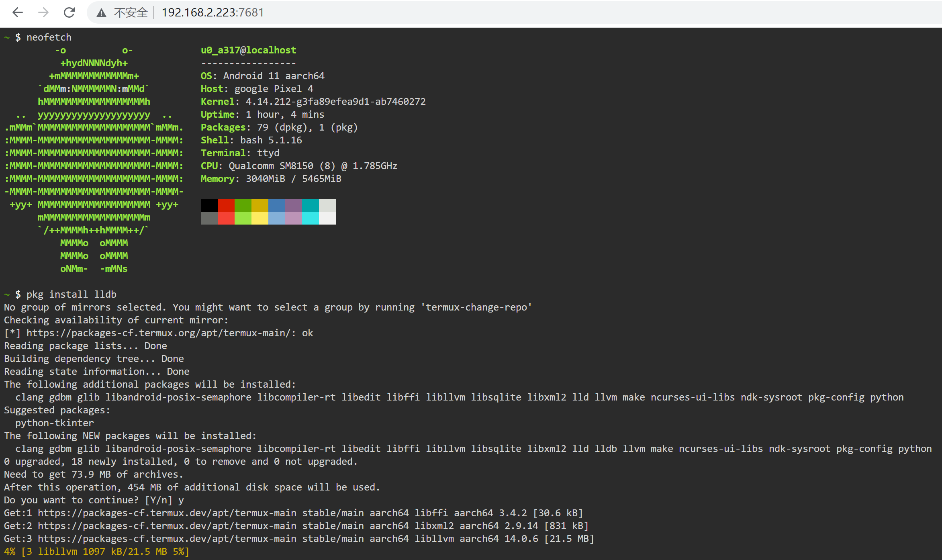Click the cyan color block in palette
The width and height of the screenshot is (942, 560).
(x=310, y=205)
